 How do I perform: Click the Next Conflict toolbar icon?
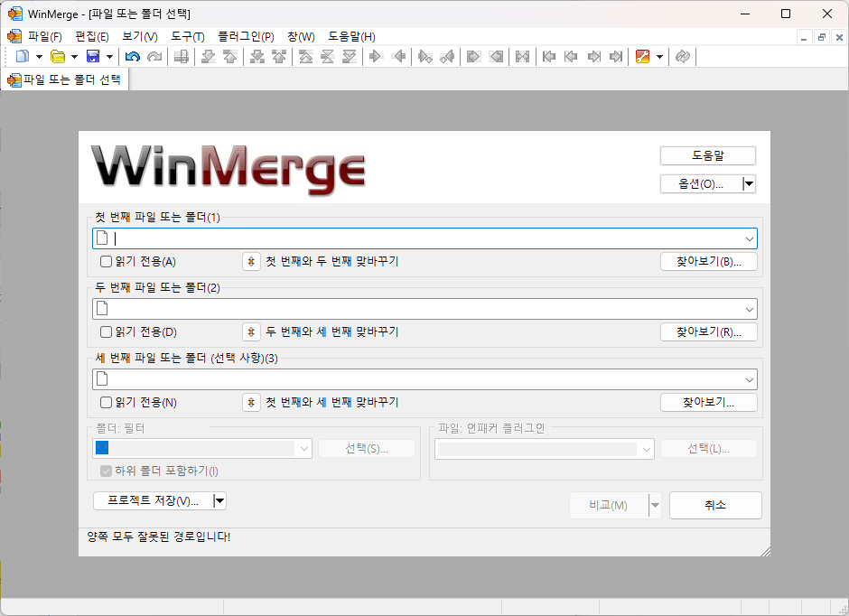257,56
